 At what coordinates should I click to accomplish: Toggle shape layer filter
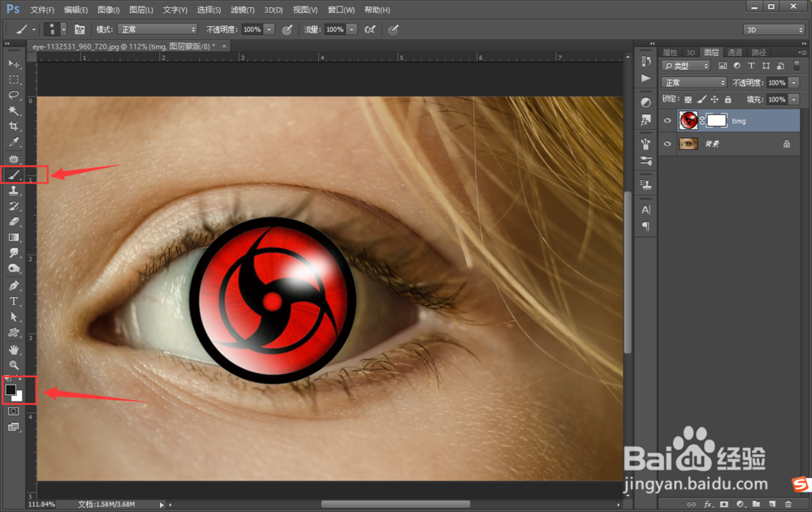coord(766,66)
